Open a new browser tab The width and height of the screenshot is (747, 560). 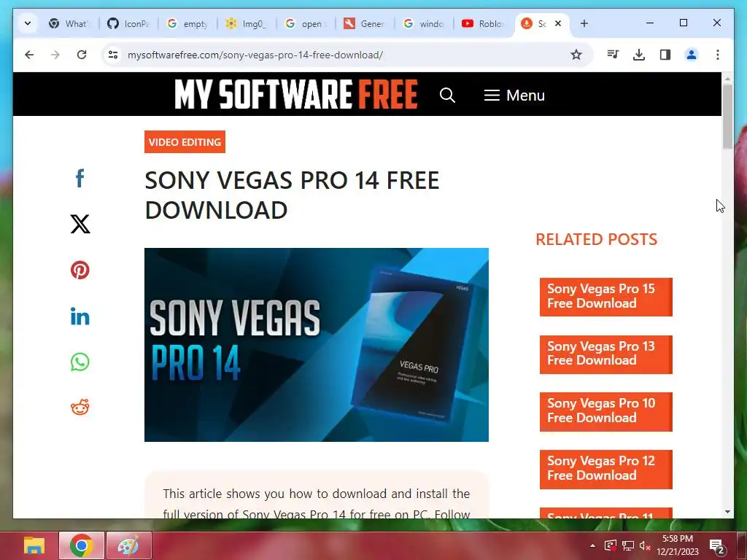point(584,23)
